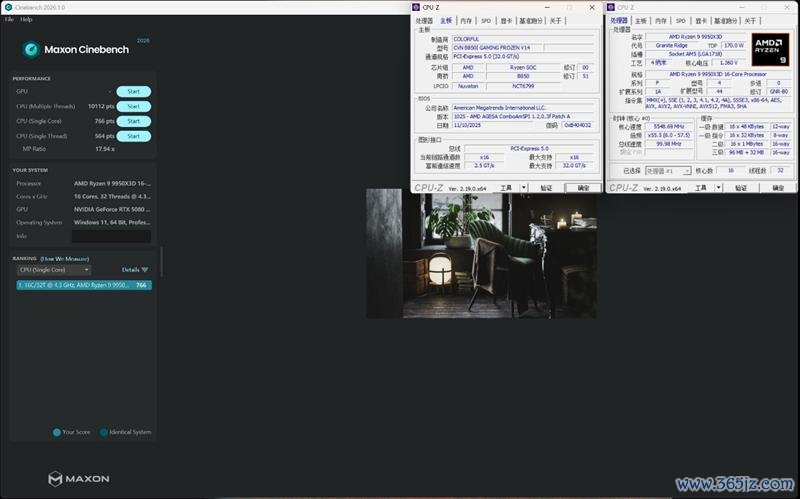Minimize the mainboard CPU-Z window
This screenshot has height=499, width=800.
(547, 7)
